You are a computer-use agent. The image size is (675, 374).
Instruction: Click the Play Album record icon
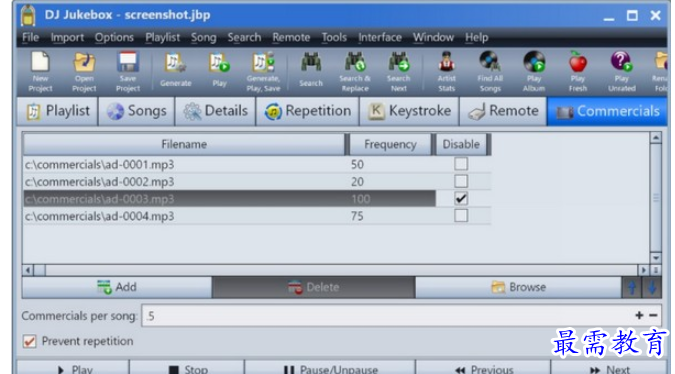(534, 71)
